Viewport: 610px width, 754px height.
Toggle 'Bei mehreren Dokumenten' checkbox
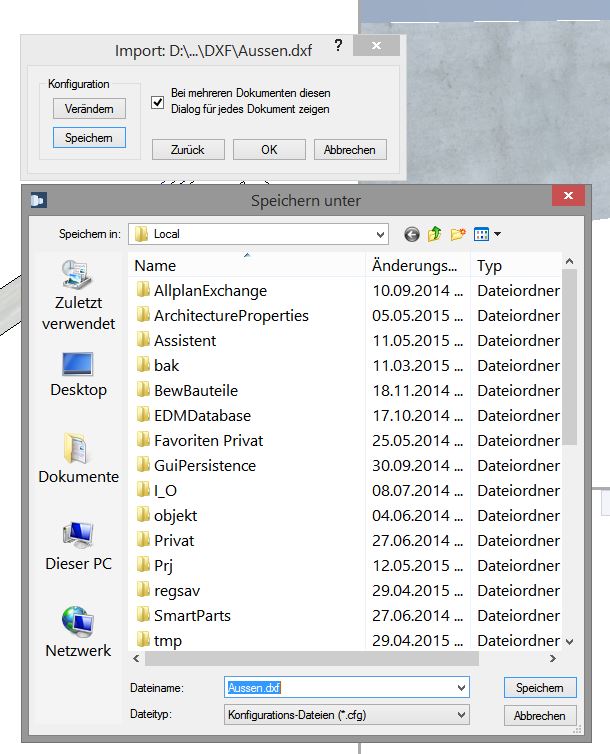pyautogui.click(x=157, y=101)
